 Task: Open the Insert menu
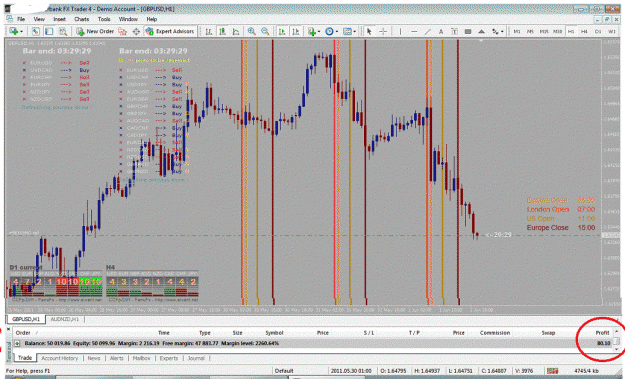pos(59,19)
